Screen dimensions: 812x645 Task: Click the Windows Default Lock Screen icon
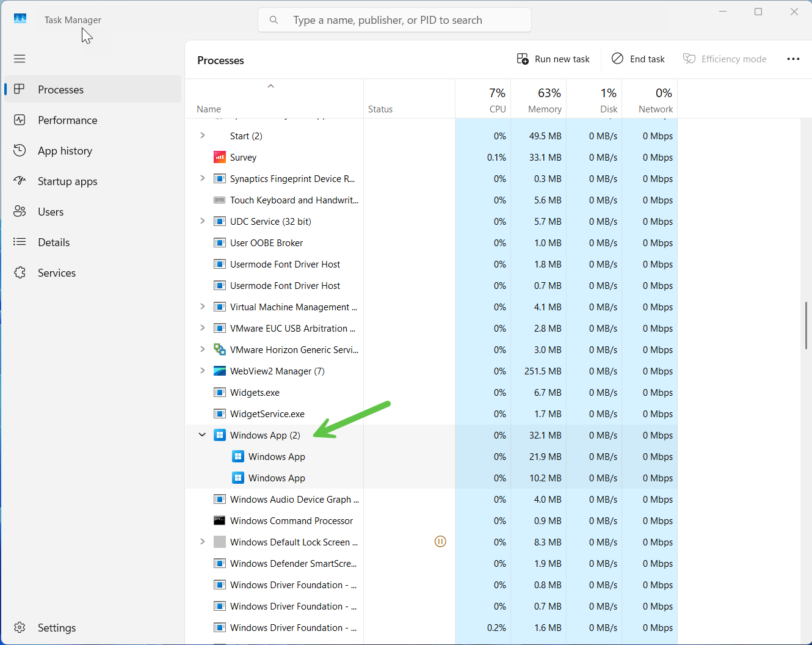tap(220, 542)
